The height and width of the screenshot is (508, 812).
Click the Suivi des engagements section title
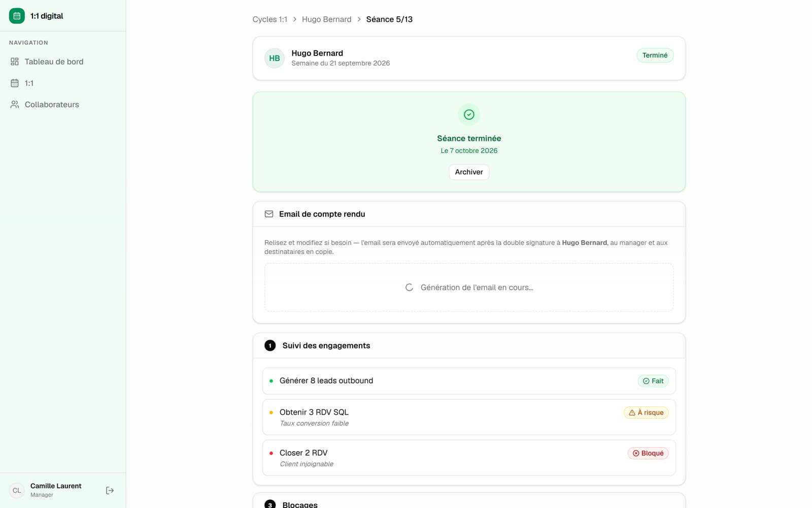point(326,345)
